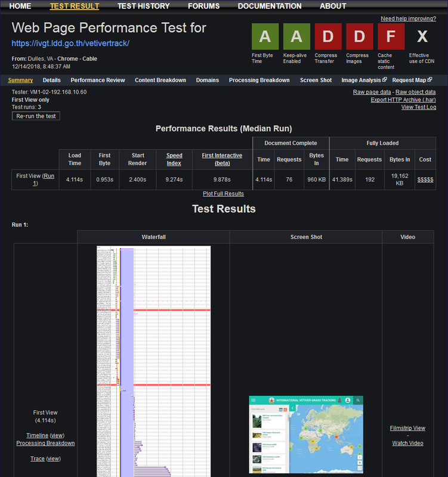This screenshot has height=477, width=448.
Task: Click the external link icon beside Request Map
Action: [430, 79]
